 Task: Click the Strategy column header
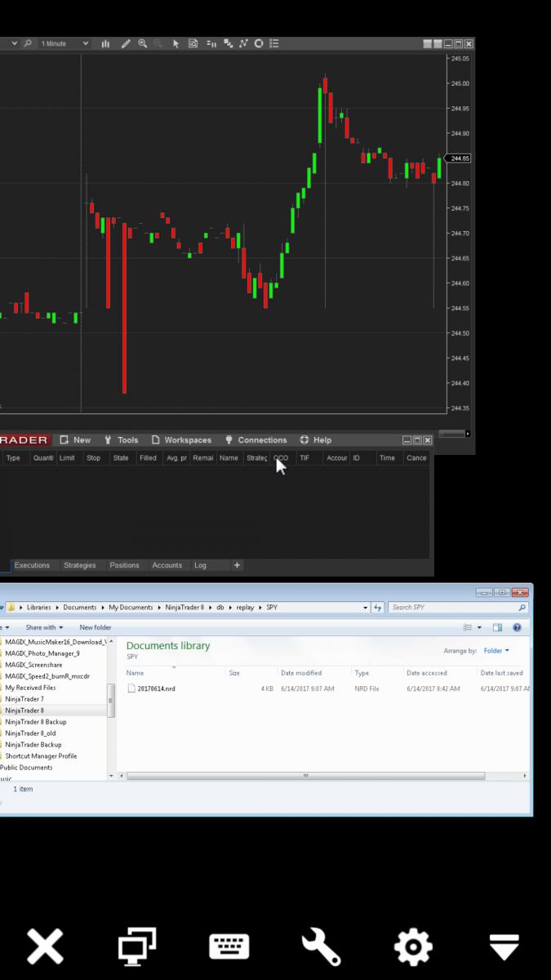[256, 458]
